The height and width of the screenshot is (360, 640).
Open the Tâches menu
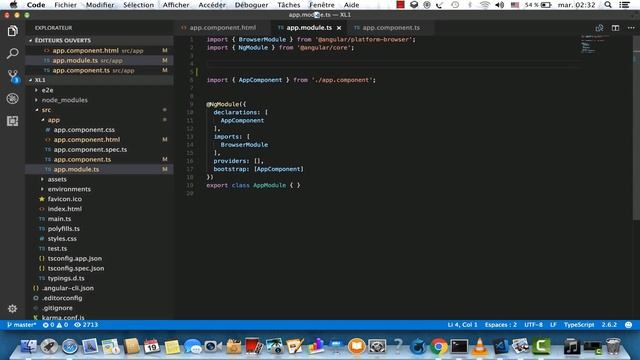tap(289, 5)
